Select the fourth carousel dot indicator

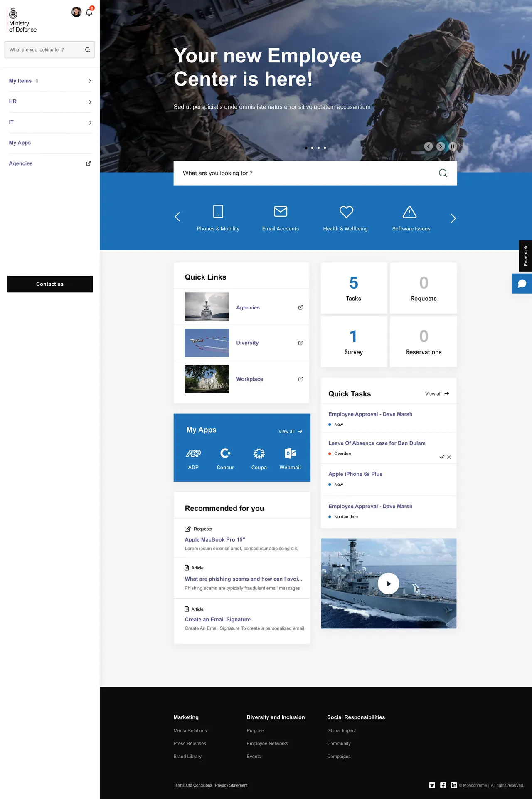(x=325, y=148)
